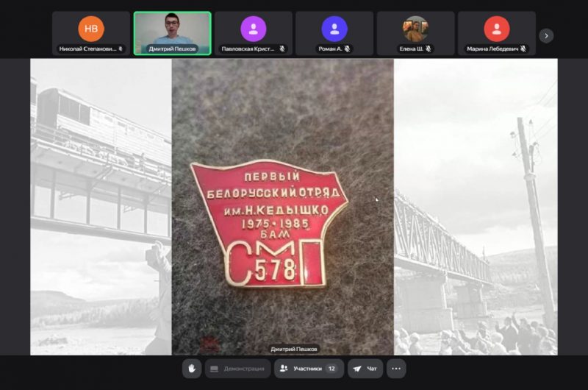Click the participant count badge 12
The height and width of the screenshot is (390, 588).
(x=332, y=369)
